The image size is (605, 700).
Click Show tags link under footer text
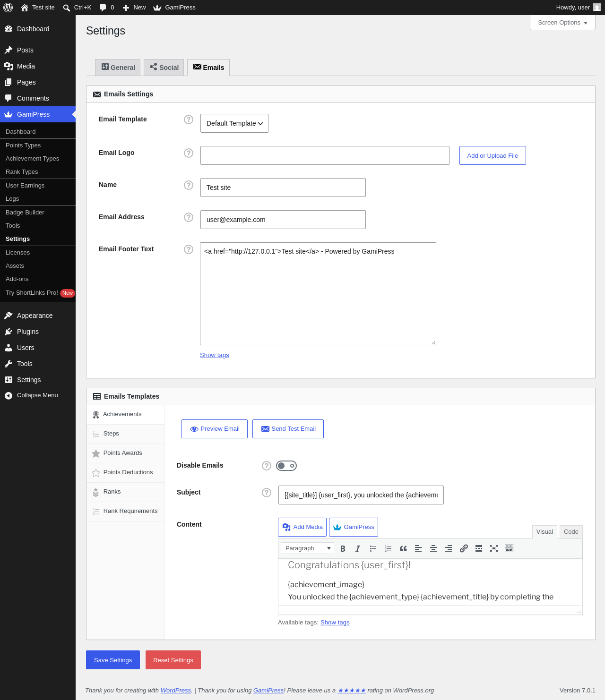point(215,355)
